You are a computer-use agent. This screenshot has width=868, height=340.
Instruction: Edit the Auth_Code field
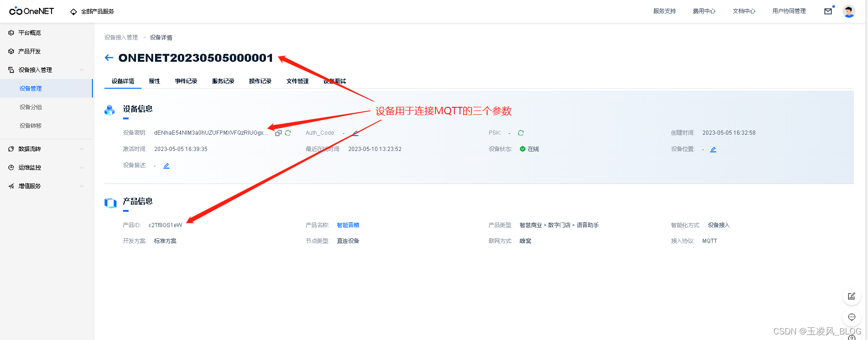click(355, 133)
